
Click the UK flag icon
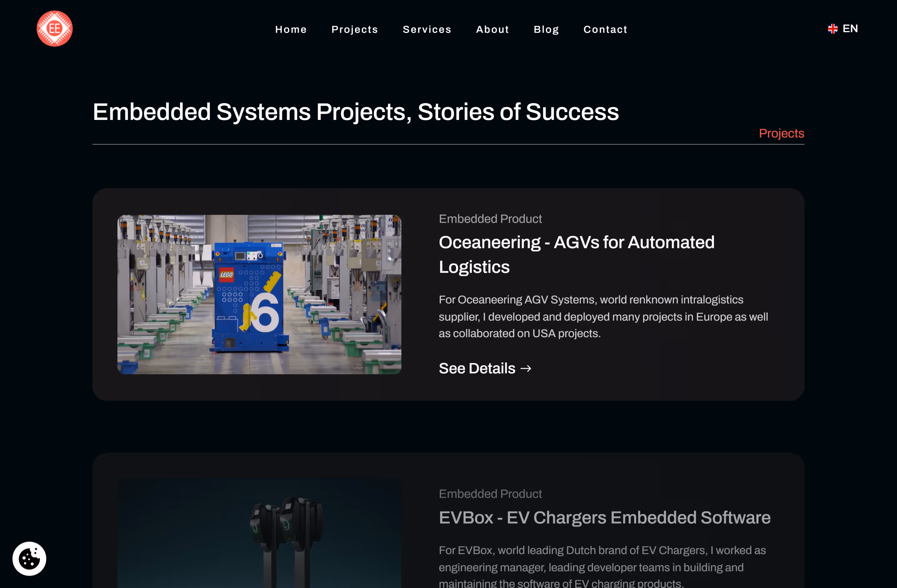pos(833,29)
